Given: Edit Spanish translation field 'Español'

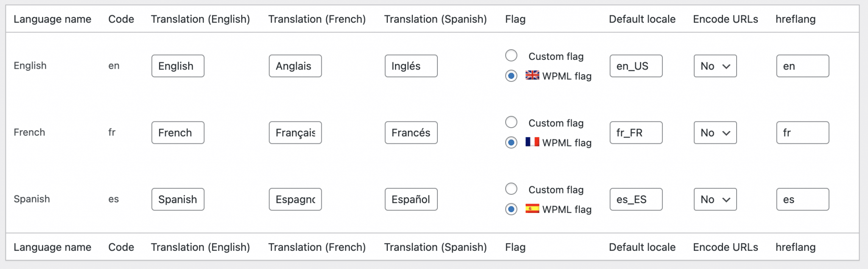Looking at the screenshot, I should point(411,199).
